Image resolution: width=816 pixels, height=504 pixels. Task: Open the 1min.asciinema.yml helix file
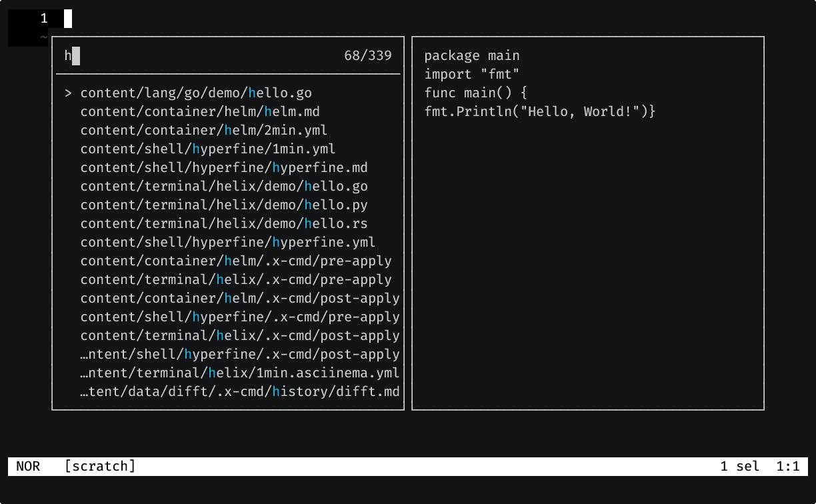[239, 373]
